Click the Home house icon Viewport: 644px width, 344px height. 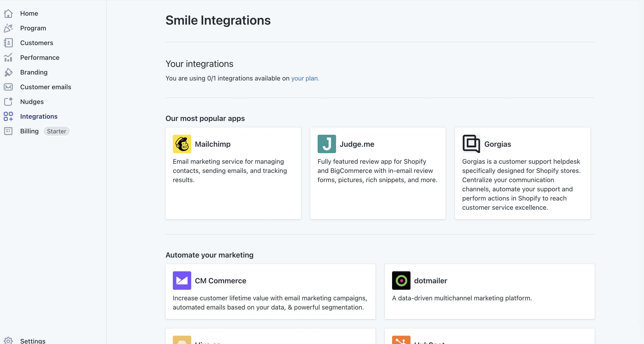[8, 14]
